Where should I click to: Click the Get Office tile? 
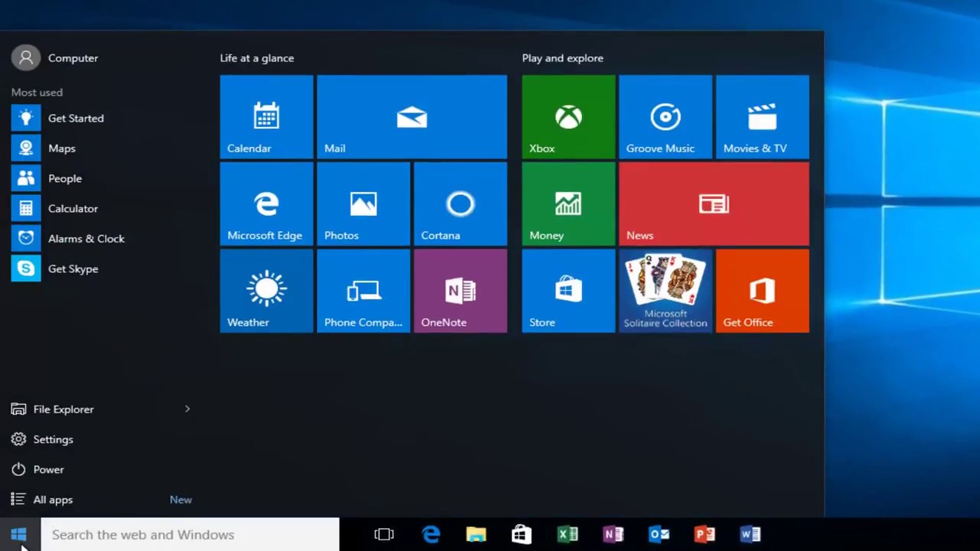pos(763,291)
